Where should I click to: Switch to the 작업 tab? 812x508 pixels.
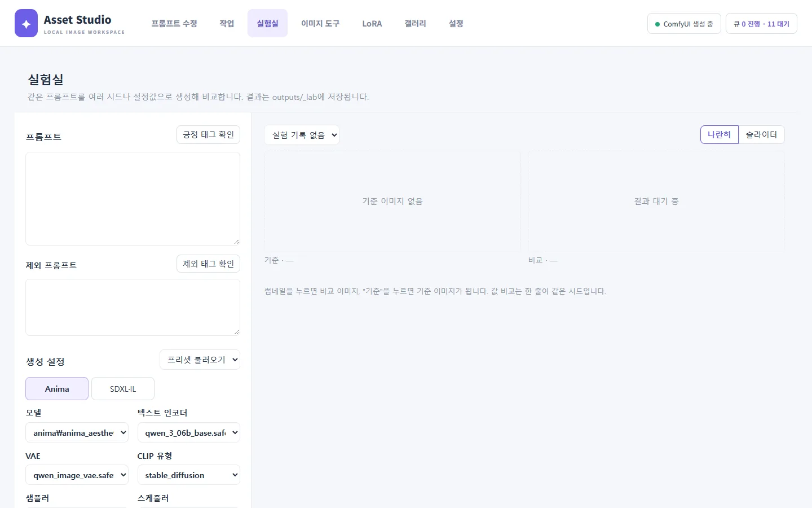pyautogui.click(x=227, y=23)
